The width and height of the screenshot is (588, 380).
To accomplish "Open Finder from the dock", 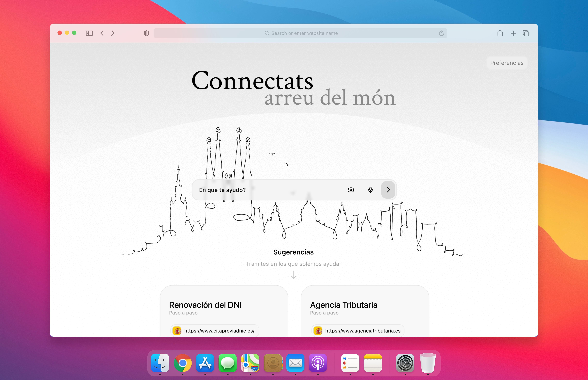I will coord(160,363).
